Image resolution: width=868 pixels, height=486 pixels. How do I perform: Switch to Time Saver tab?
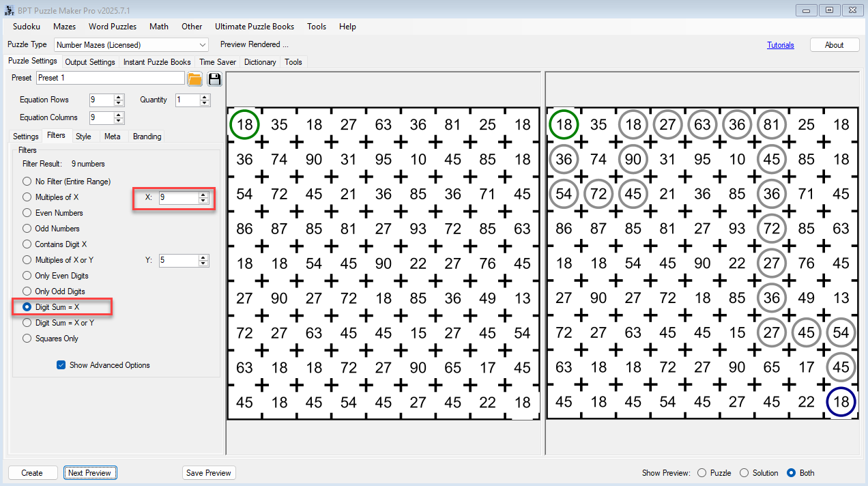[x=218, y=62]
